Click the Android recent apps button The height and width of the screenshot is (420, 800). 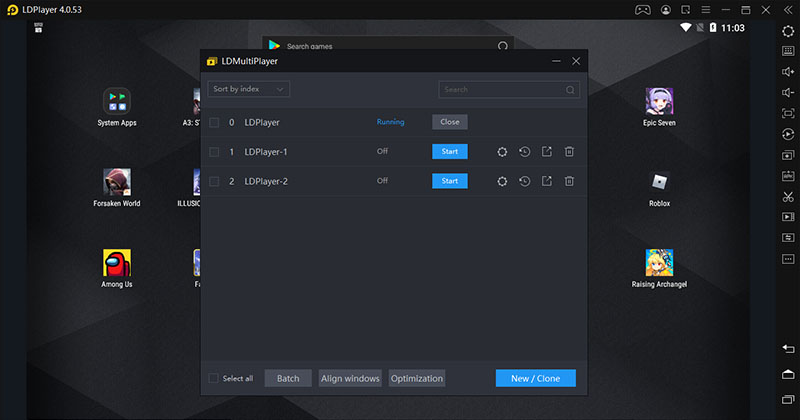(788, 399)
